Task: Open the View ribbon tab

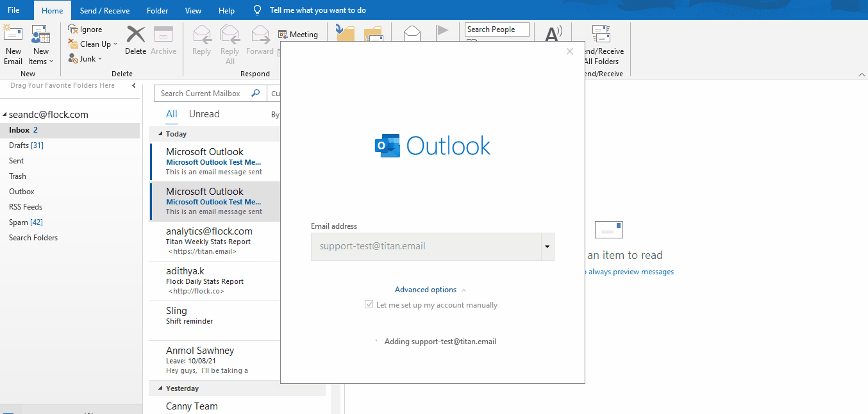Action: 193,10
